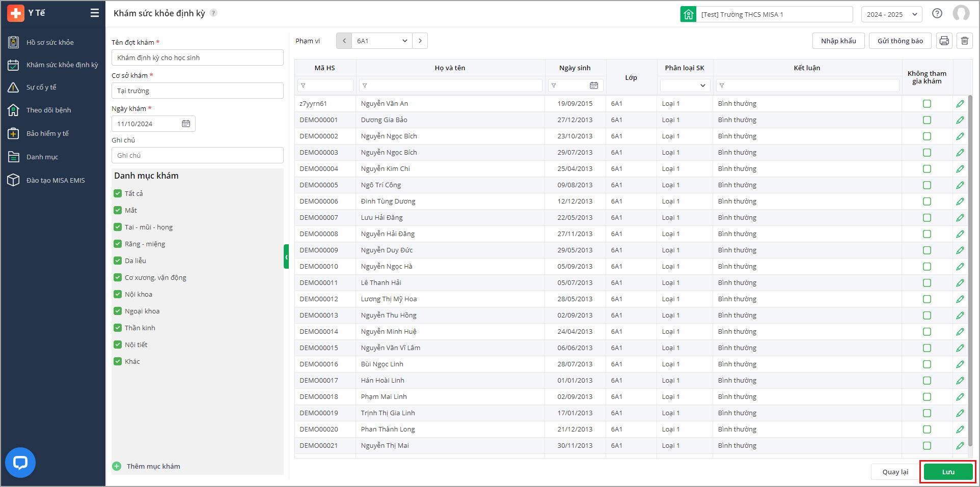The height and width of the screenshot is (487, 980).
Task: Open Bảo hiểm y tế in sidebar
Action: click(47, 133)
